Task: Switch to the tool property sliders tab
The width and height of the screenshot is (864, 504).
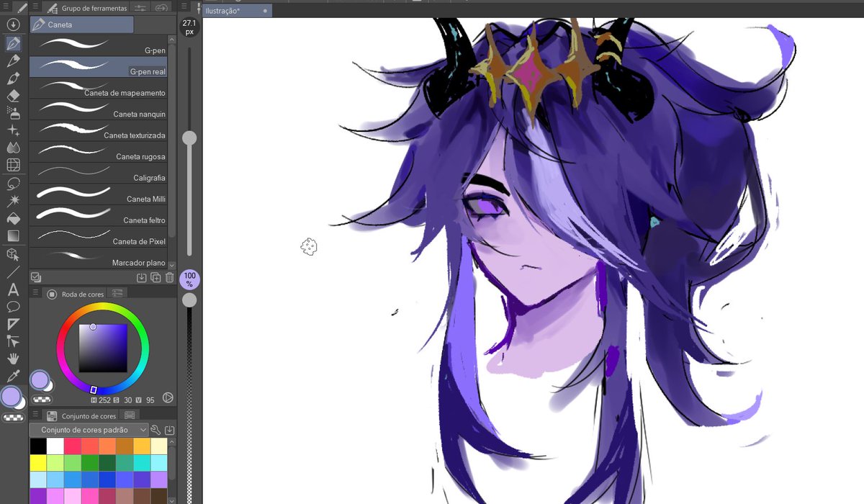Action: pyautogui.click(x=140, y=8)
